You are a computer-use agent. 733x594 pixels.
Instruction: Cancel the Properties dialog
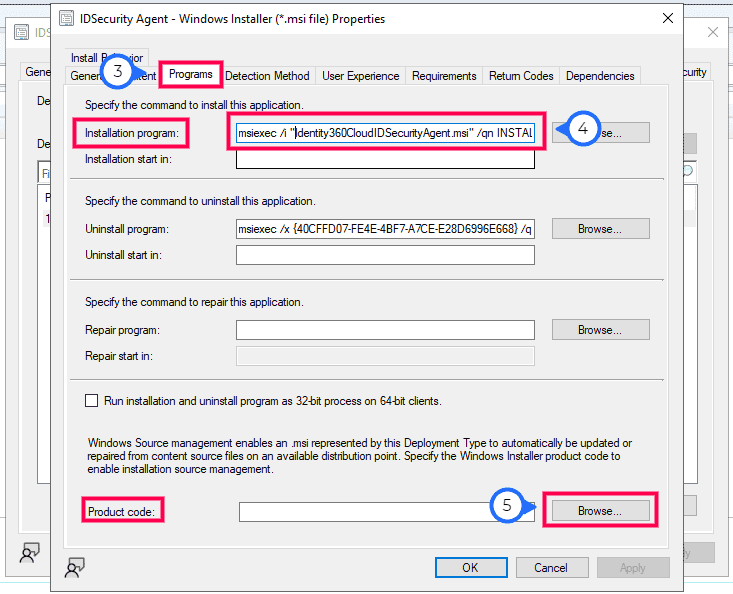[x=551, y=567]
